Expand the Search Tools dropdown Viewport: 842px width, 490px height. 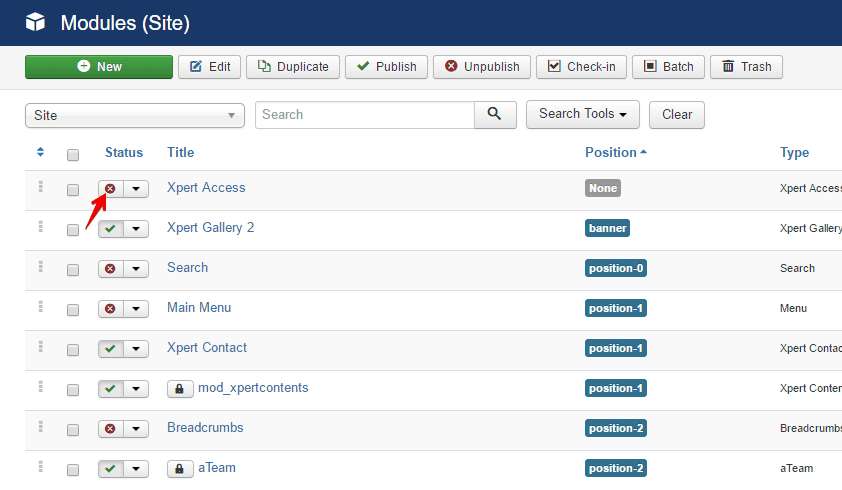coord(583,114)
